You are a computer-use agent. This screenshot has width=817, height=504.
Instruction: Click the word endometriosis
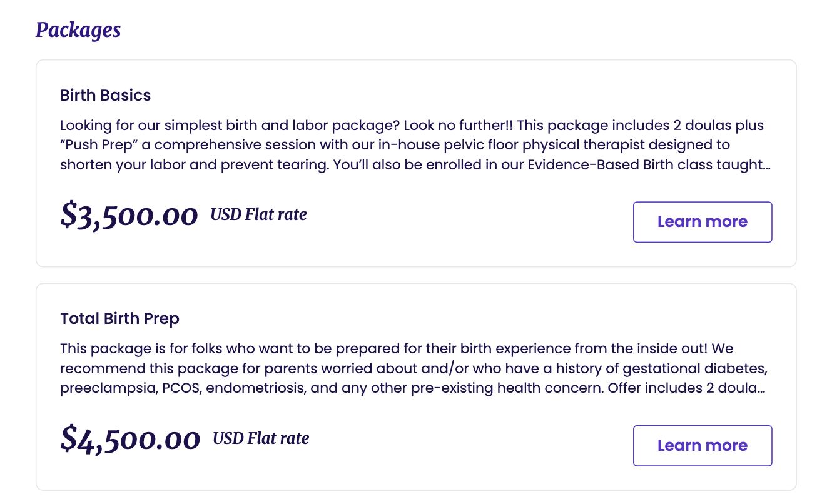[255, 388]
